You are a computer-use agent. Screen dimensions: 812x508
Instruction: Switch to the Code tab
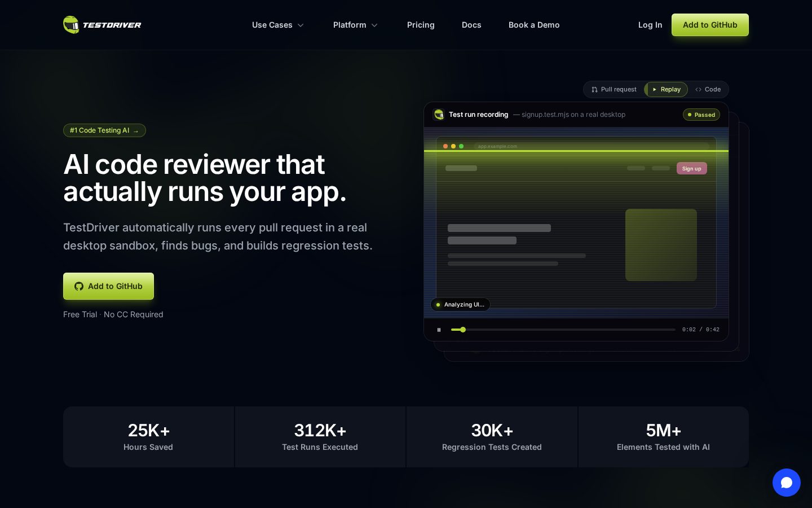pyautogui.click(x=708, y=89)
